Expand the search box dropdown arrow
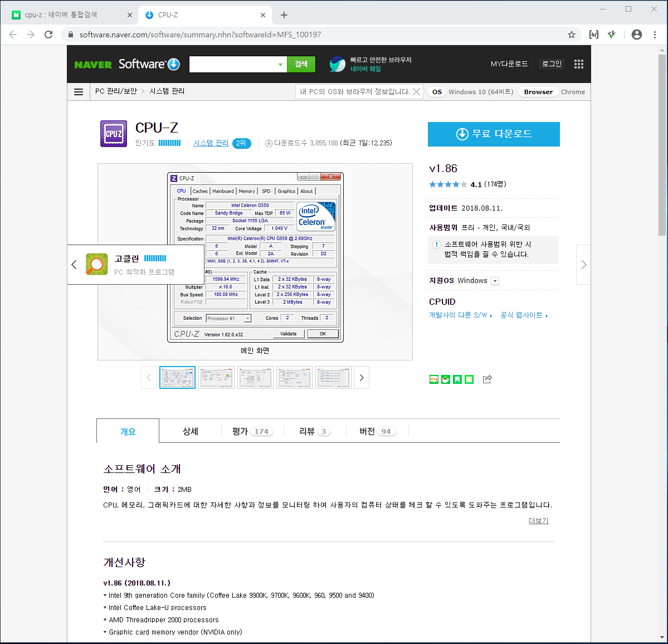This screenshot has height=644, width=668. point(280,64)
